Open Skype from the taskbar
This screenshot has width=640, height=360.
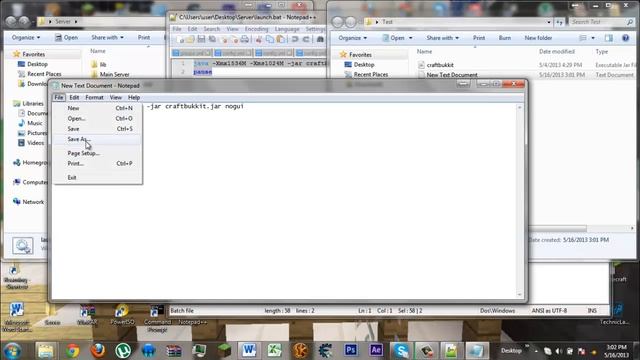click(x=401, y=350)
